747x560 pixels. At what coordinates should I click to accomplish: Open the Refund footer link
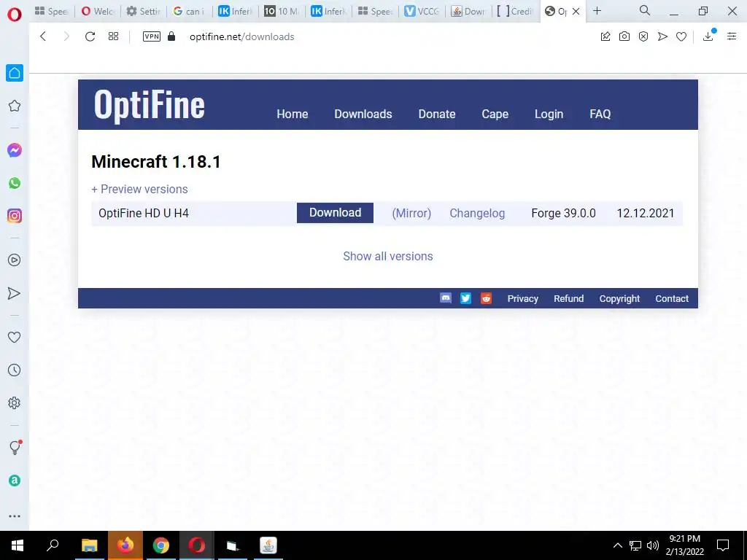click(568, 298)
